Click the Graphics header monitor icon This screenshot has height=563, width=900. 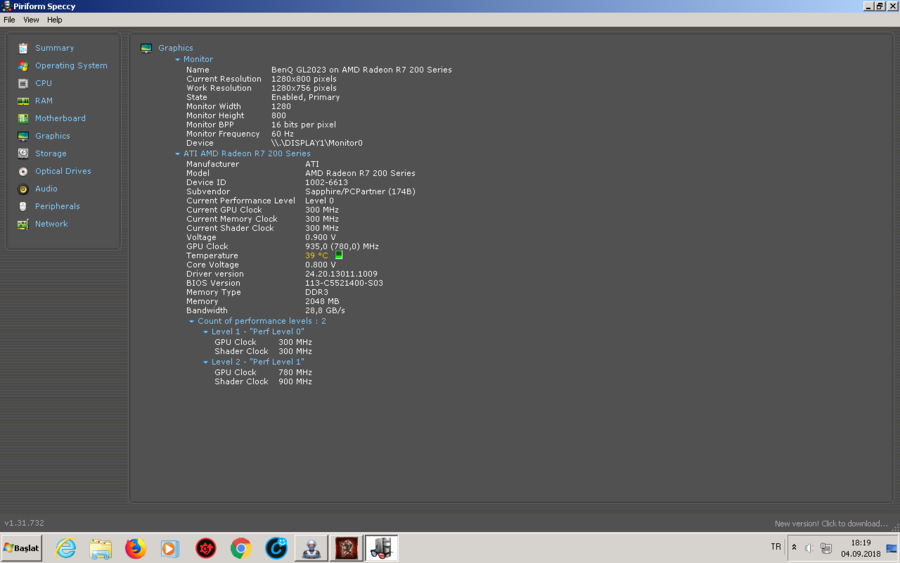point(146,48)
